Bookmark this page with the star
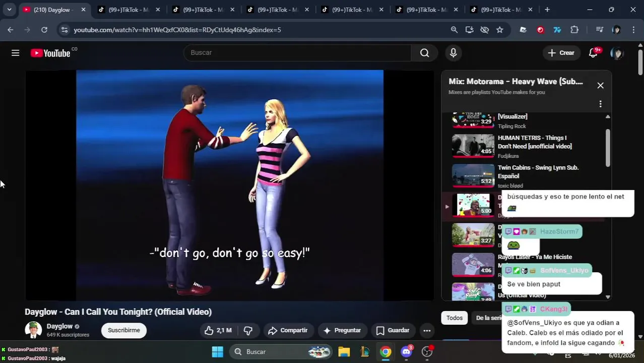The height and width of the screenshot is (363, 644). coord(499,30)
